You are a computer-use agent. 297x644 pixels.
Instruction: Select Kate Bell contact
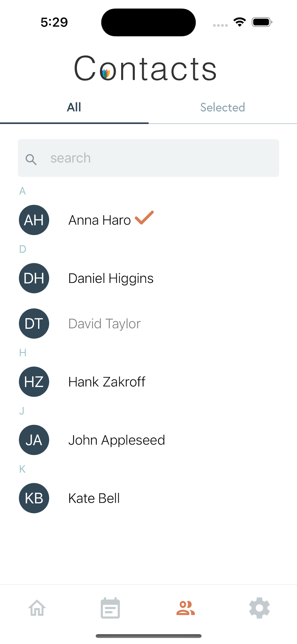coord(94,498)
